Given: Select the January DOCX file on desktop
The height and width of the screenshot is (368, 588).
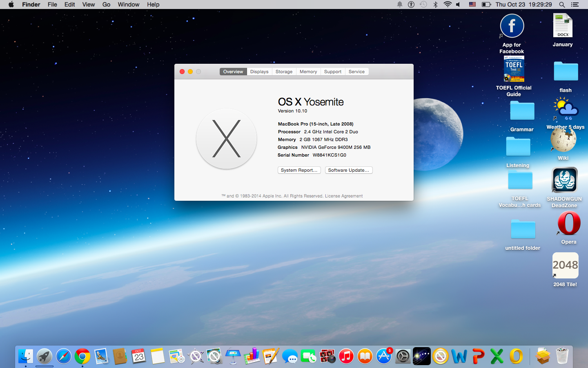Looking at the screenshot, I should [x=563, y=25].
